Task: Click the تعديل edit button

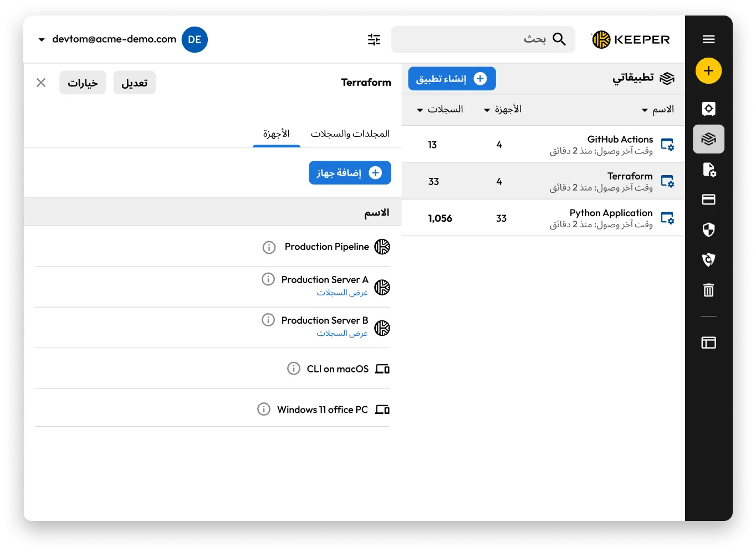Action: coord(135,83)
